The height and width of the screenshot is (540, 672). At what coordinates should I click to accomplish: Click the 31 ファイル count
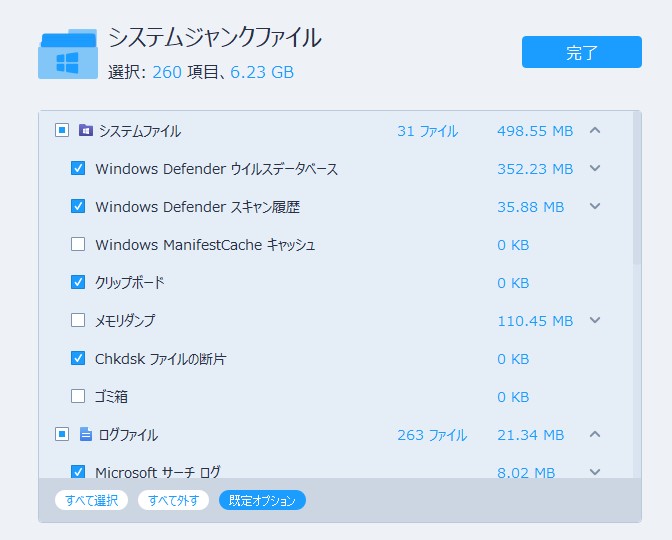tap(427, 131)
